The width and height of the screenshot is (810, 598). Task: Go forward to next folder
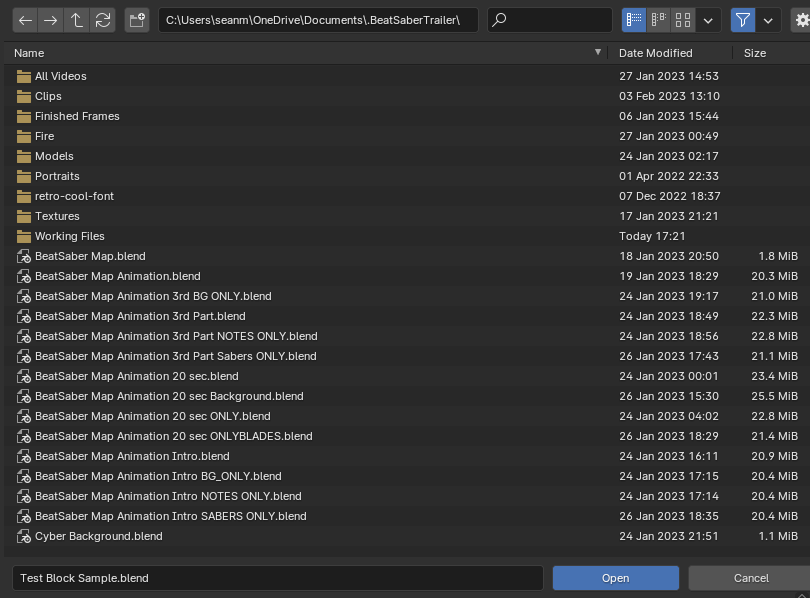(x=51, y=20)
